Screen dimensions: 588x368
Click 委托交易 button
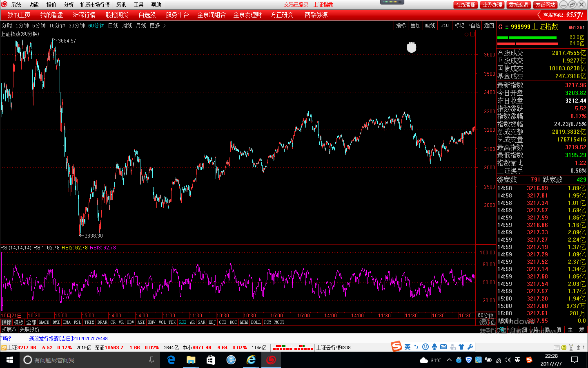click(519, 5)
